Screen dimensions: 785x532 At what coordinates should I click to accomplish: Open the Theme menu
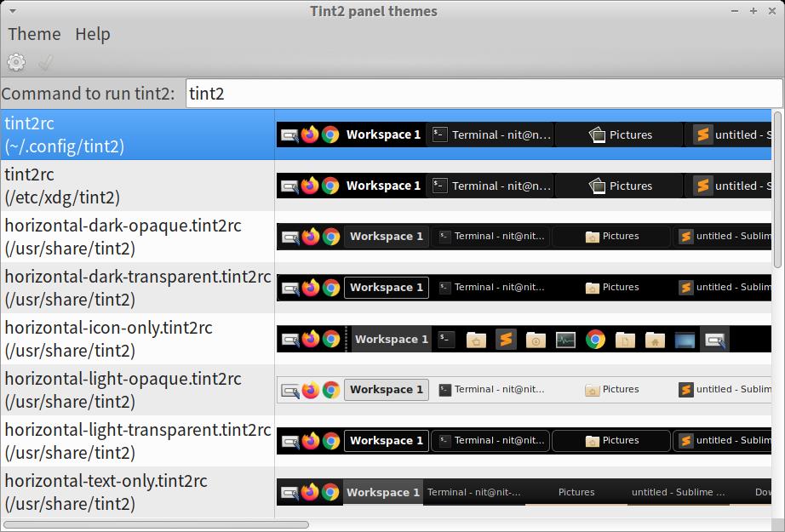pyautogui.click(x=34, y=34)
